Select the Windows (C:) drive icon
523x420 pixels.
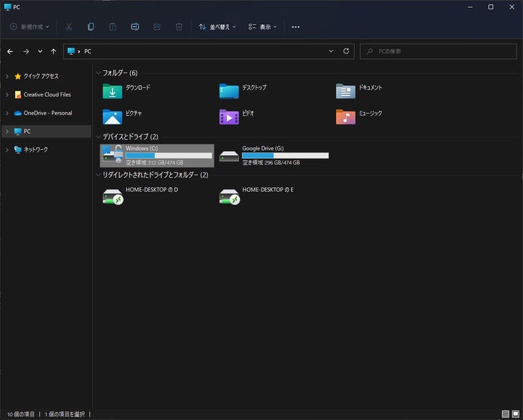(x=112, y=154)
